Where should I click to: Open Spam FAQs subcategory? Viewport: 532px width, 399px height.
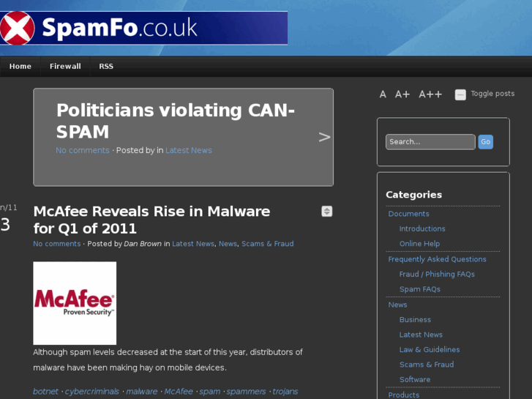[x=420, y=289]
